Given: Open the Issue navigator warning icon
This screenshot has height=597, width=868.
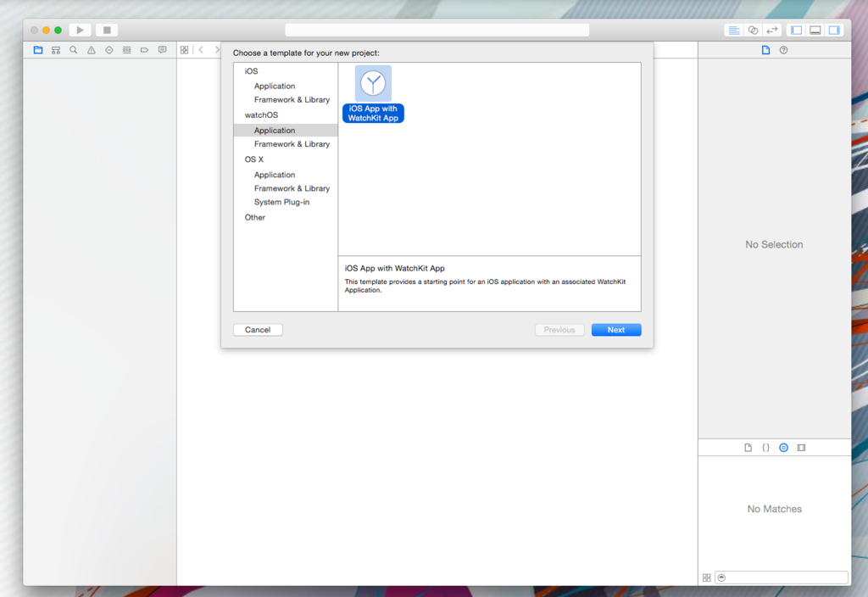Looking at the screenshot, I should tap(92, 50).
